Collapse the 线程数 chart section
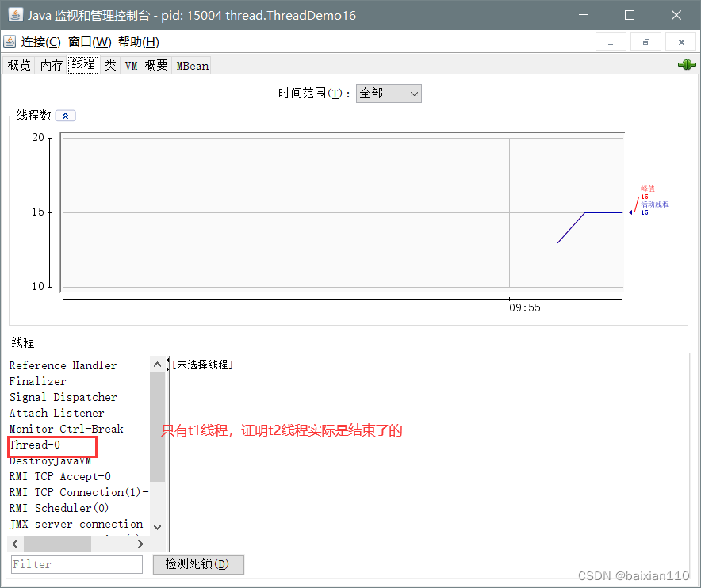Image resolution: width=701 pixels, height=588 pixels. coord(65,116)
